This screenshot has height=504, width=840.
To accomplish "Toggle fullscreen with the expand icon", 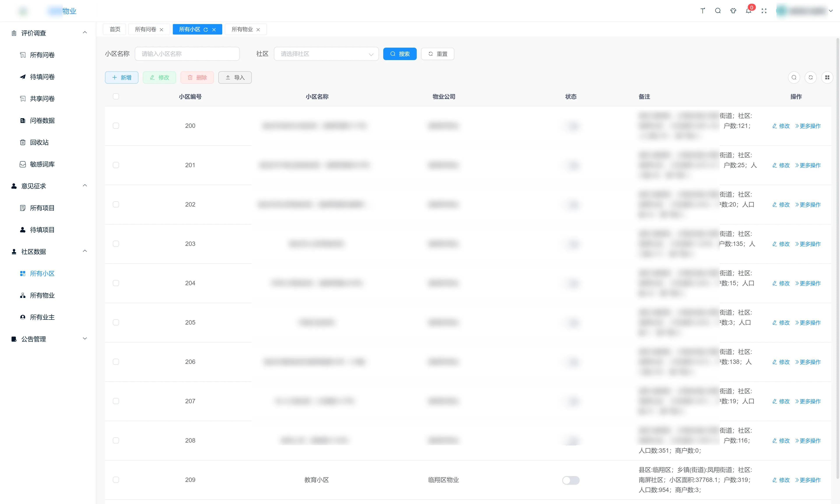I will 764,11.
